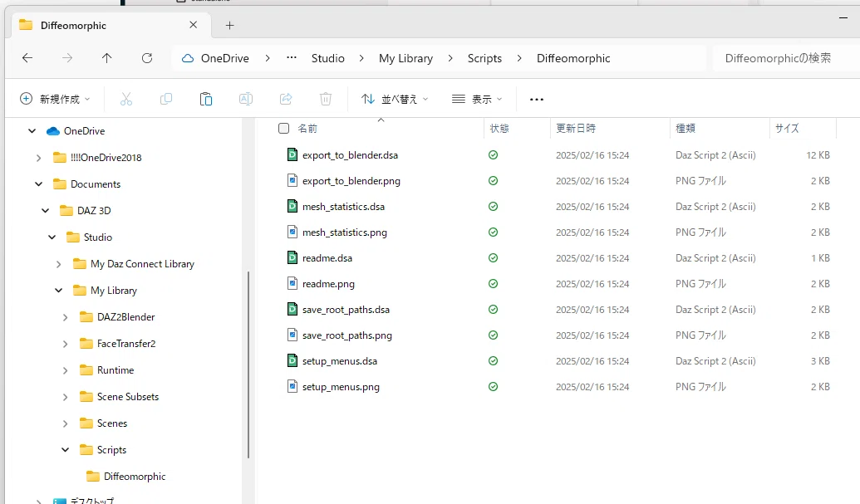Expand My Daz Connect Library node
Image resolution: width=860 pixels, height=504 pixels.
(59, 264)
